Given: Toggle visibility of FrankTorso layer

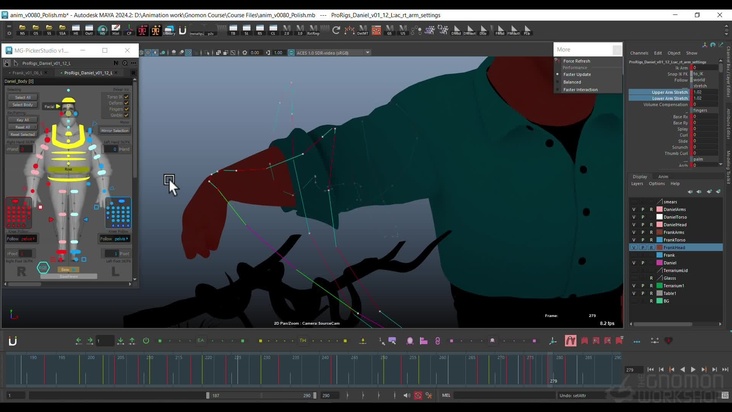Looking at the screenshot, I should (633, 240).
